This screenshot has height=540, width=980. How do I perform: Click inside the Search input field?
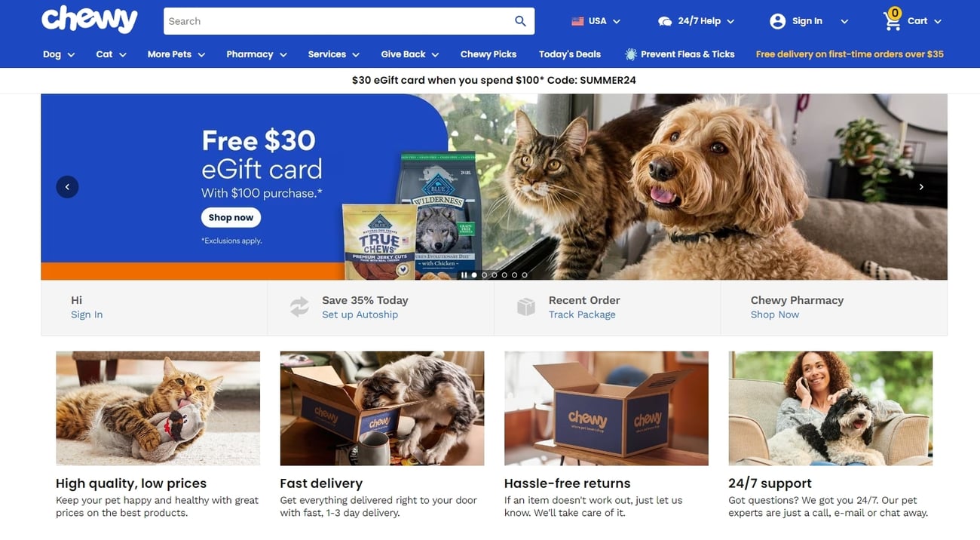click(x=335, y=21)
